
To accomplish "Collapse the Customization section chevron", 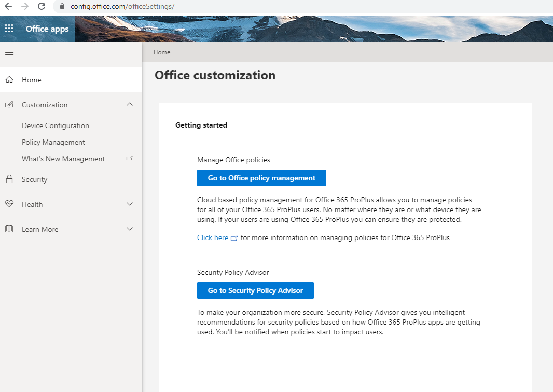I will tap(129, 104).
